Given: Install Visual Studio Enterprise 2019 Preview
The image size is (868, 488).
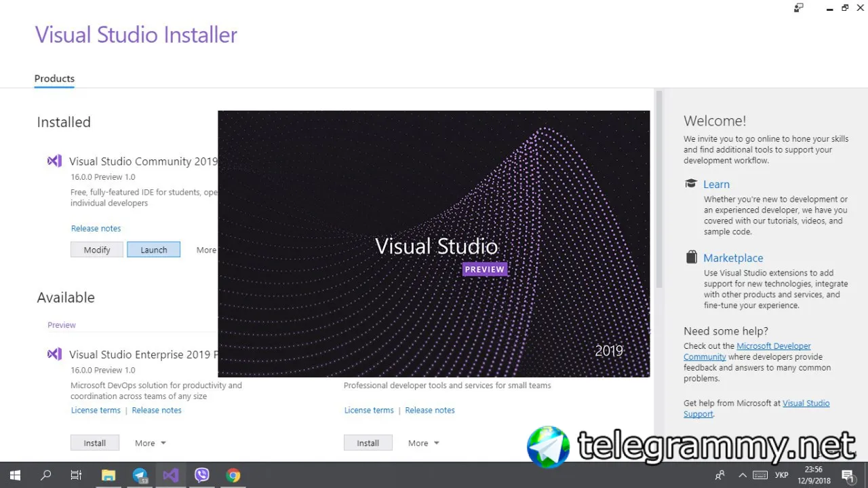Looking at the screenshot, I should point(95,443).
